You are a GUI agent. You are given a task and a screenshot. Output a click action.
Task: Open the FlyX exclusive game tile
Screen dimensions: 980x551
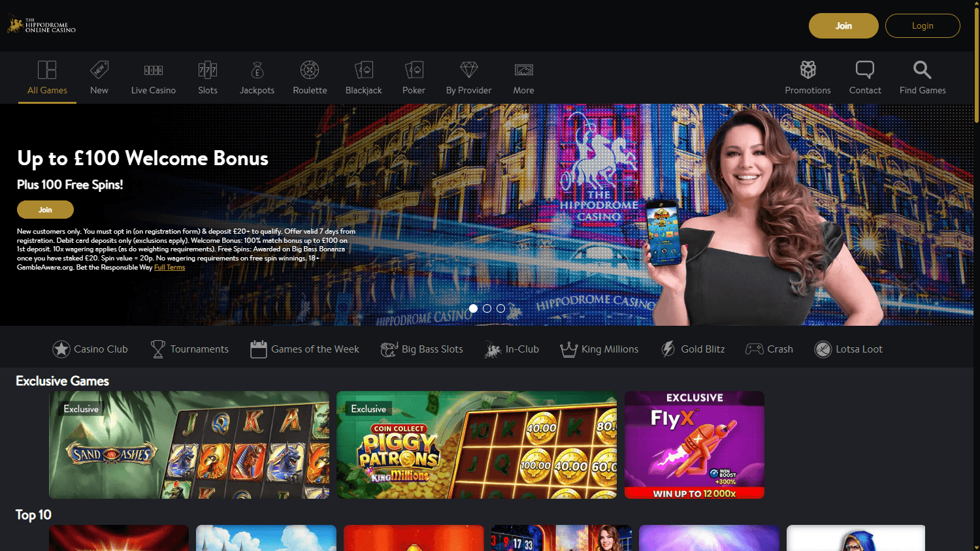tap(694, 445)
